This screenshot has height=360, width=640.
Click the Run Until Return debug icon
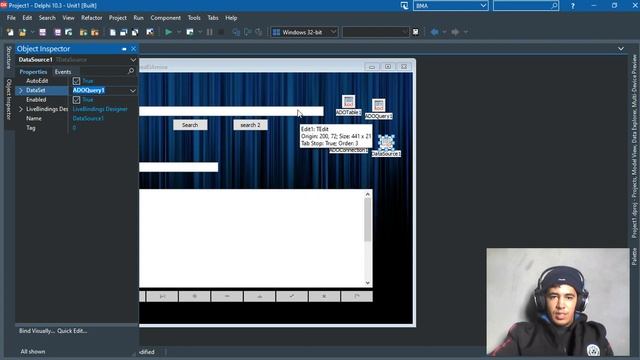pos(258,32)
